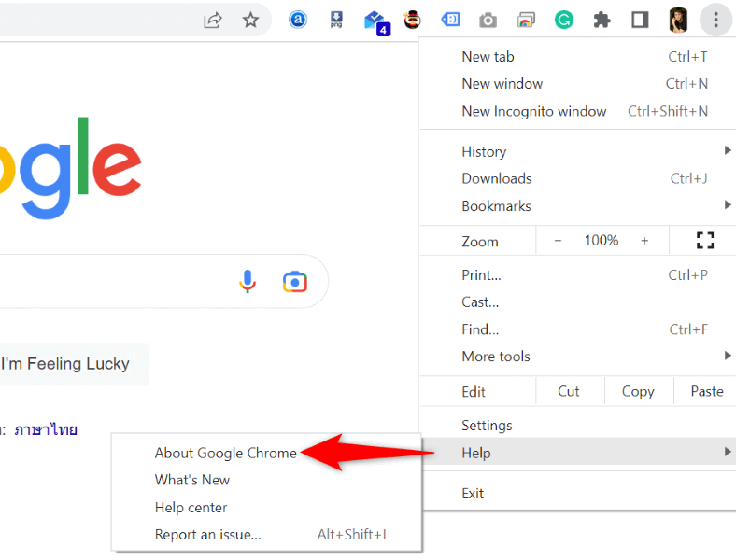The width and height of the screenshot is (736, 560).
Task: Decrease zoom with the minus button
Action: [x=558, y=241]
